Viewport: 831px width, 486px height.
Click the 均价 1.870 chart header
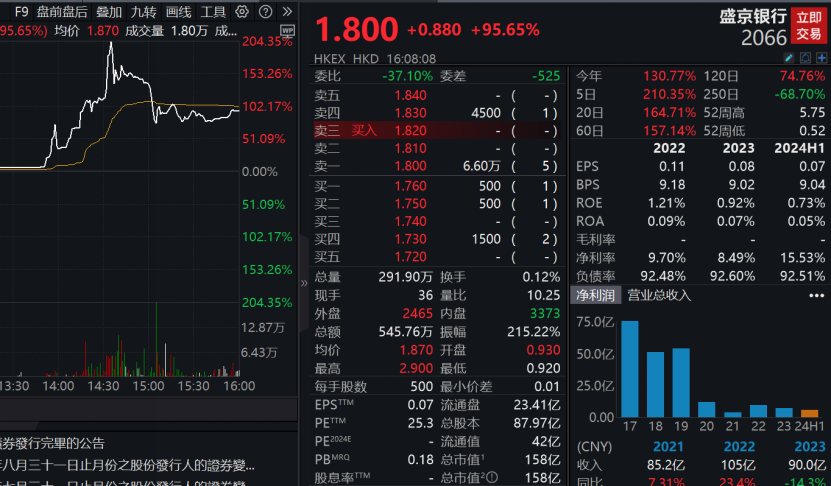(x=87, y=31)
